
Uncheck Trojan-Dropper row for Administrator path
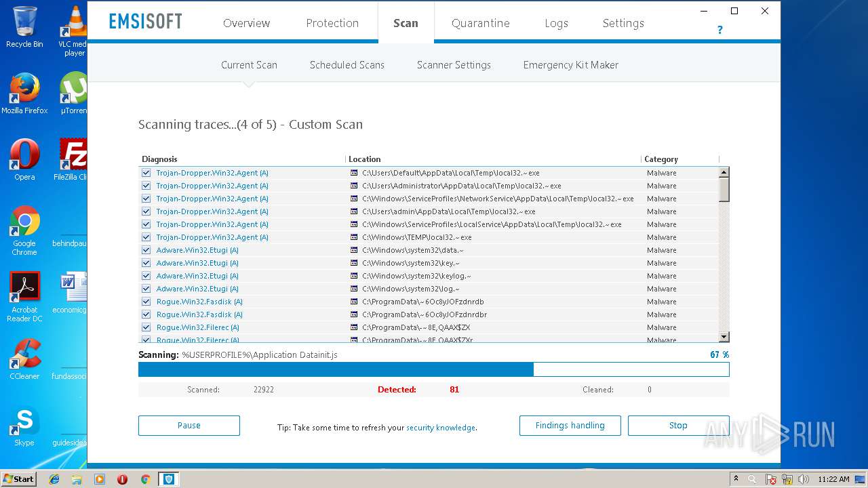coord(146,186)
